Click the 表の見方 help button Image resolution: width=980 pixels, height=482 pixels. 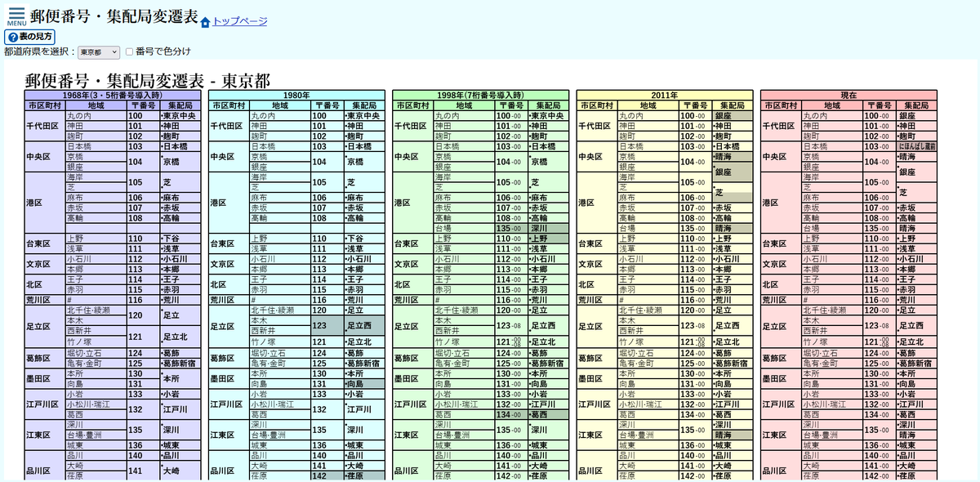pyautogui.click(x=30, y=37)
